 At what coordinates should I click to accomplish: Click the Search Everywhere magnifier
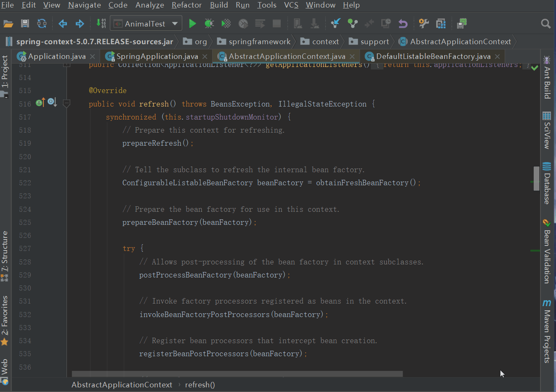point(545,24)
